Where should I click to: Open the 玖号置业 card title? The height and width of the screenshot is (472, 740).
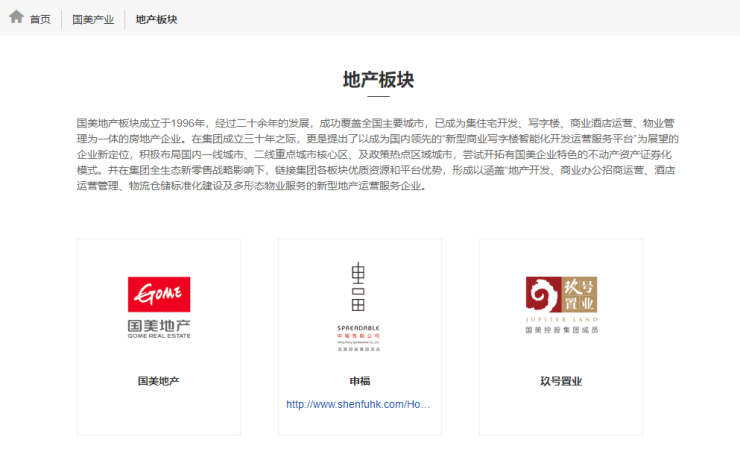pyautogui.click(x=560, y=381)
